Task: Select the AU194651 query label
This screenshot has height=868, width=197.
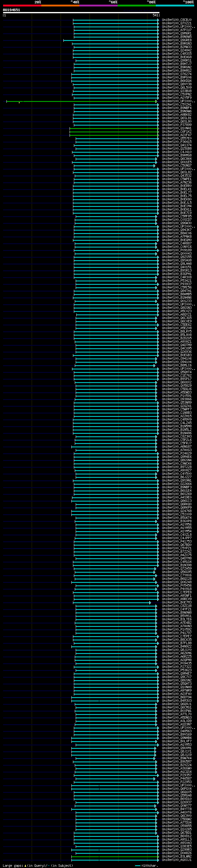Action: pos(11,10)
